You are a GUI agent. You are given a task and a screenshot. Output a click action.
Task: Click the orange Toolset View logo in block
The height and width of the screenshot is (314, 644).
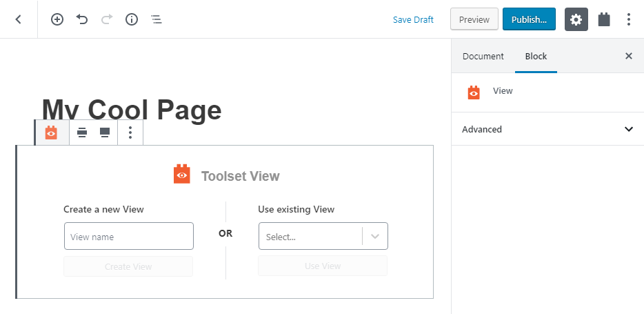(x=182, y=174)
